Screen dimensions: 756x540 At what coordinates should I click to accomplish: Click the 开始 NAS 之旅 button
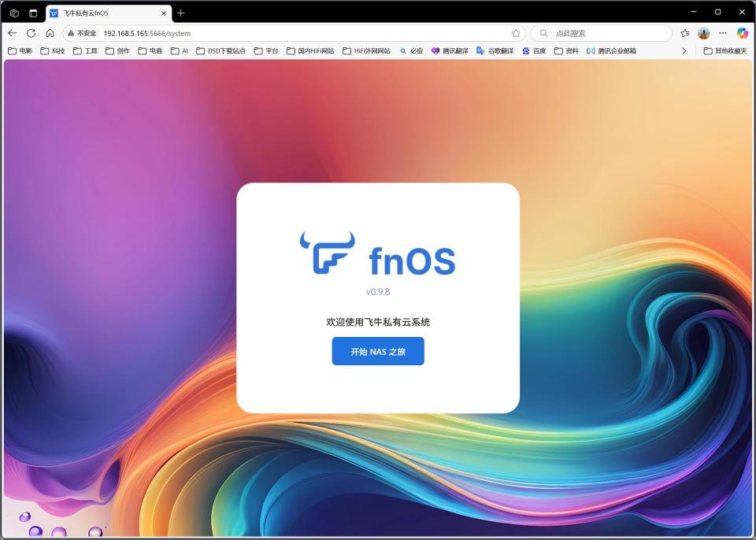coord(378,351)
